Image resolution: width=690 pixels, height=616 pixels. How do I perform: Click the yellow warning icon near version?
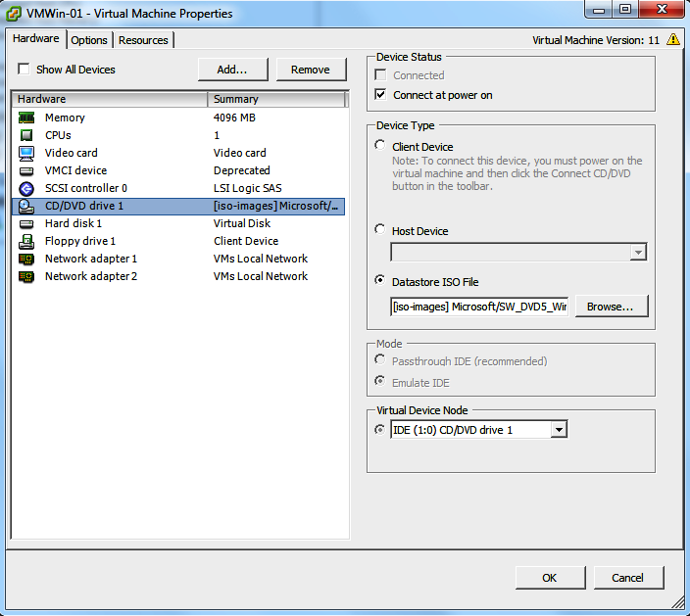(672, 40)
